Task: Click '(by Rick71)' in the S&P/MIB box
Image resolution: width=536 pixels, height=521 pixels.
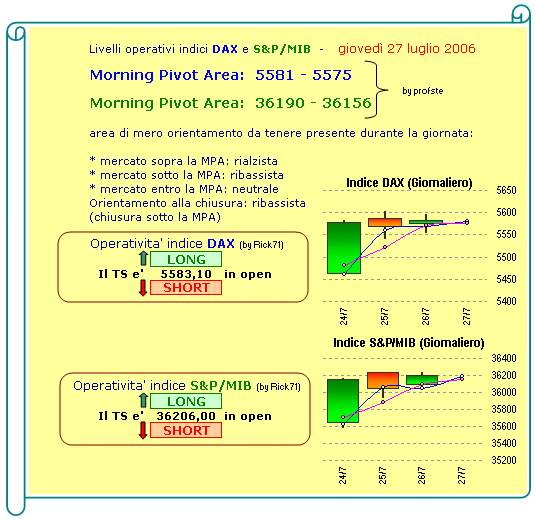Action: [279, 387]
